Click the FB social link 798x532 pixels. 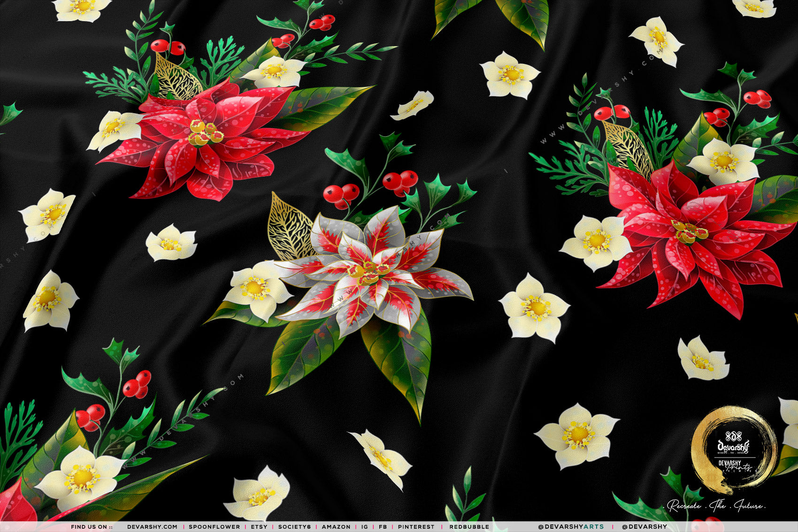[x=383, y=527]
